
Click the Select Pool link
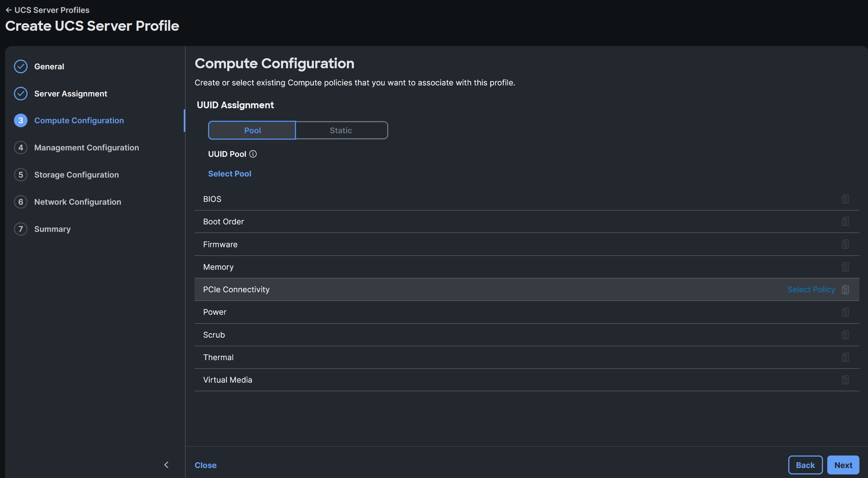click(230, 174)
